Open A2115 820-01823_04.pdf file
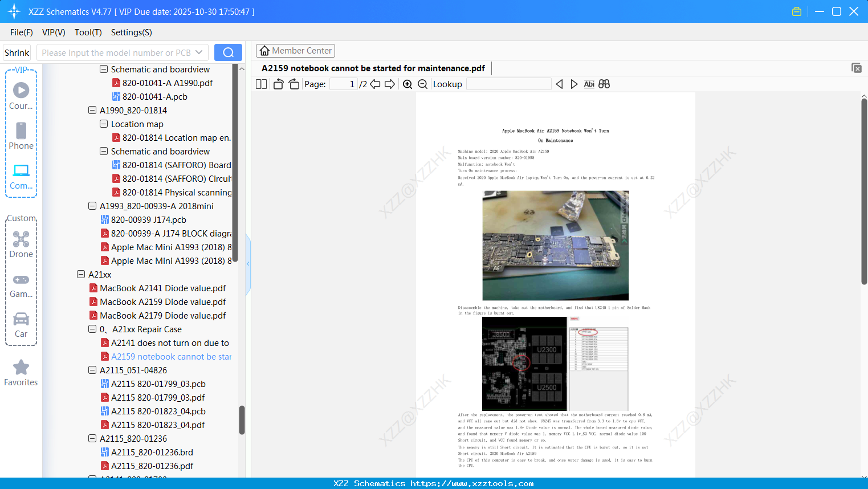The image size is (868, 489). [x=157, y=425]
